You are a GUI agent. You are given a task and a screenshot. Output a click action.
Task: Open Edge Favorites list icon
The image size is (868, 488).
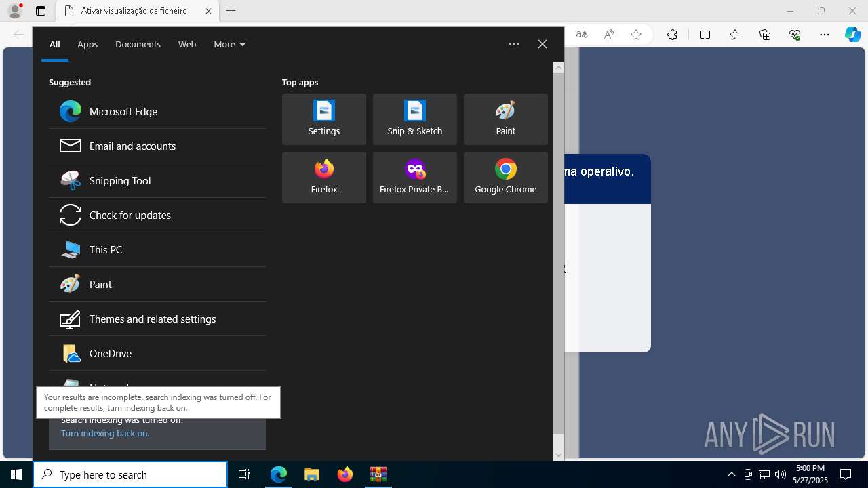point(735,35)
